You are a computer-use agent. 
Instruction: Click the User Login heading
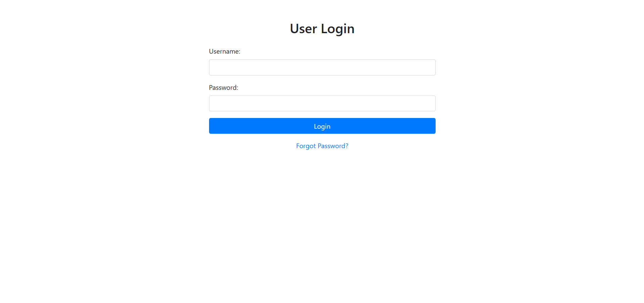(x=322, y=29)
